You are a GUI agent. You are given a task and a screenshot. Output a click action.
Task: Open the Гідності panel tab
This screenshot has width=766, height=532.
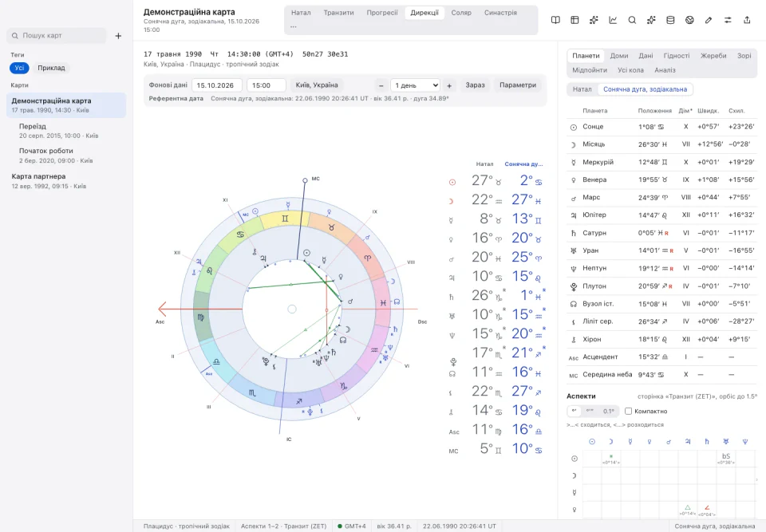[x=677, y=56]
